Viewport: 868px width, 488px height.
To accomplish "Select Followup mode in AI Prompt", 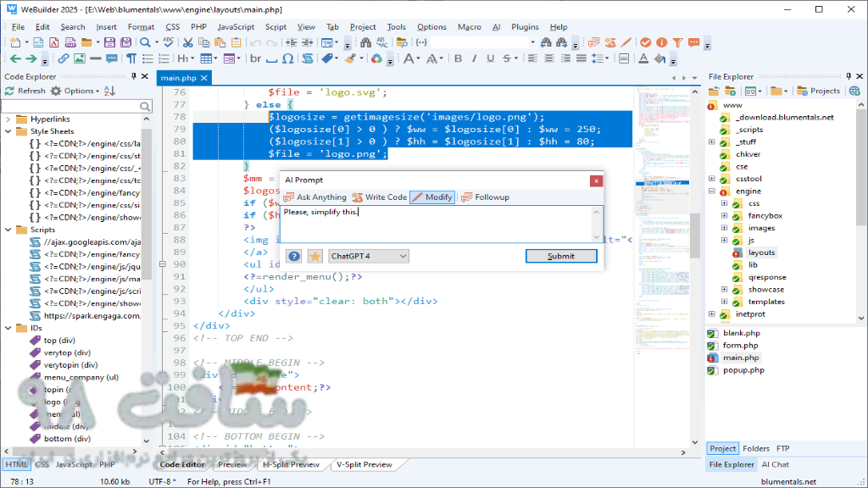I will pos(485,197).
